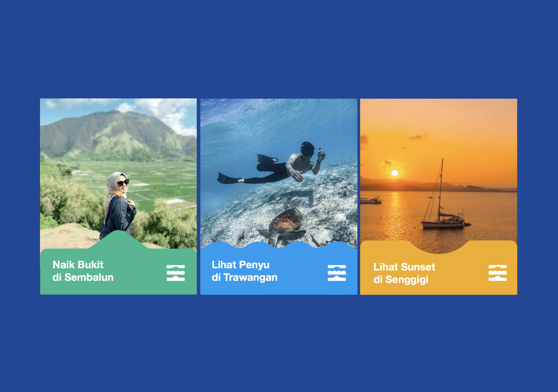Viewport: 558px width, 392px height.
Task: Open the Lihat Penyu di Trawangan title
Action: [x=245, y=271]
